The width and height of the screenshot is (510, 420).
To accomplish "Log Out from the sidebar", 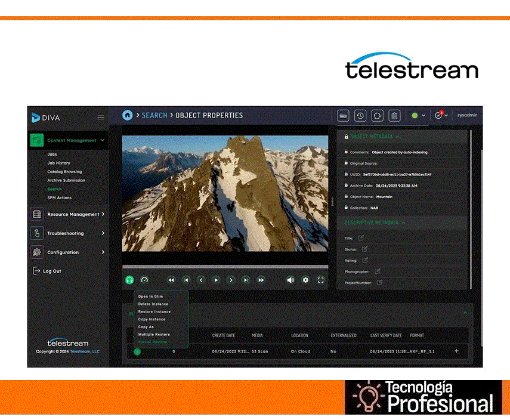I will click(47, 271).
